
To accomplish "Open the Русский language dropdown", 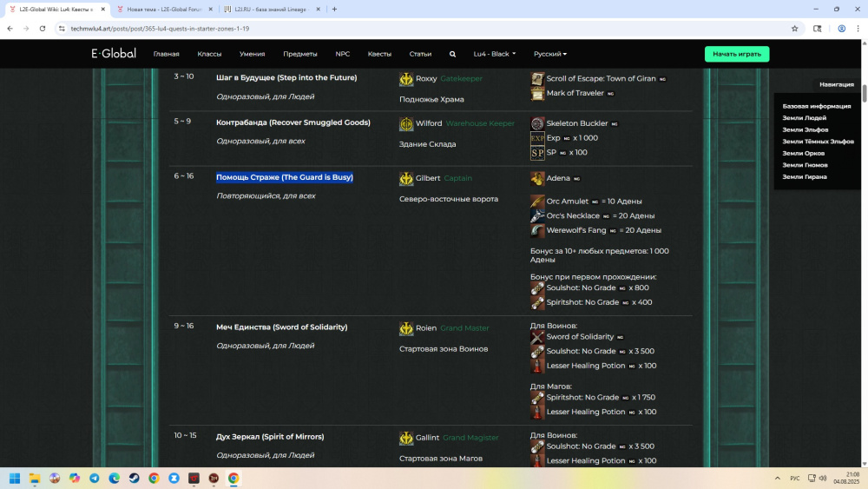I will (550, 54).
